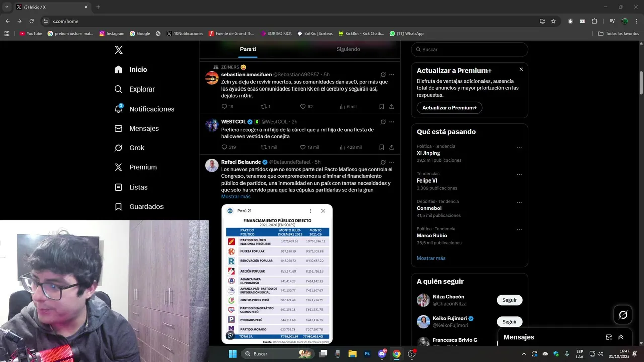Open Notificaciones in sidebar
644x362 pixels.
[x=144, y=109]
